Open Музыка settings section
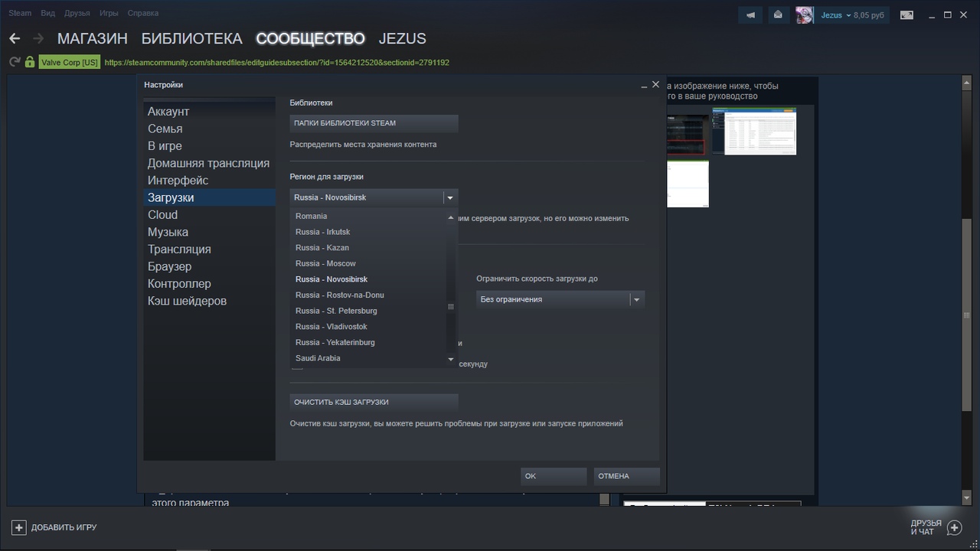The image size is (980, 551). coord(209,232)
